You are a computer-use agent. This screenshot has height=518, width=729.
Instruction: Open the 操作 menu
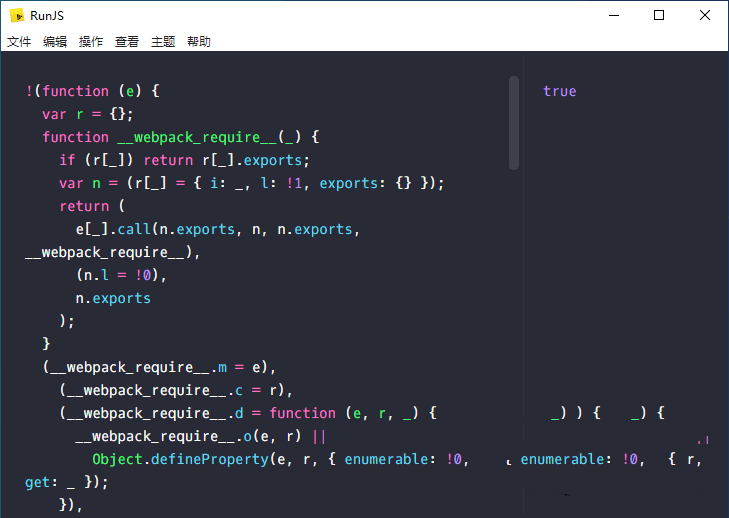pos(91,42)
